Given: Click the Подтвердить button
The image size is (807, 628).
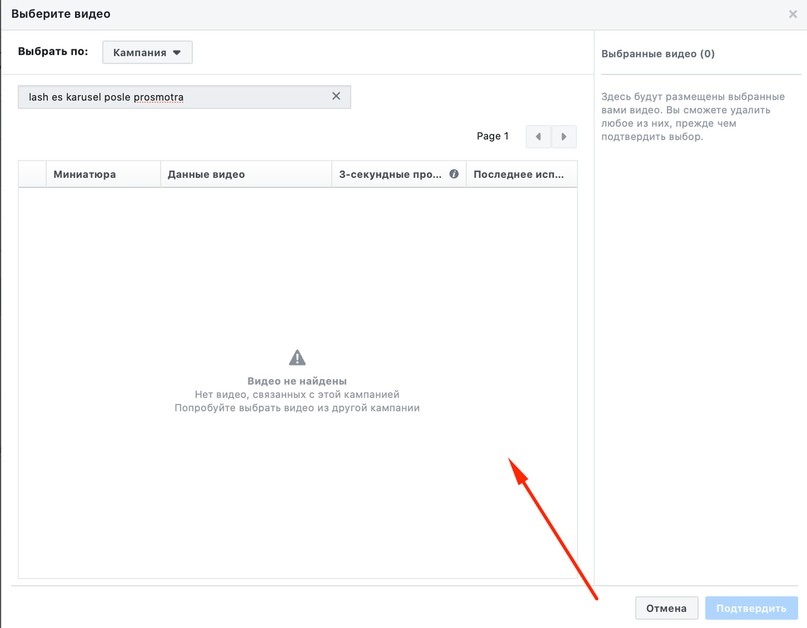Looking at the screenshot, I should point(751,608).
